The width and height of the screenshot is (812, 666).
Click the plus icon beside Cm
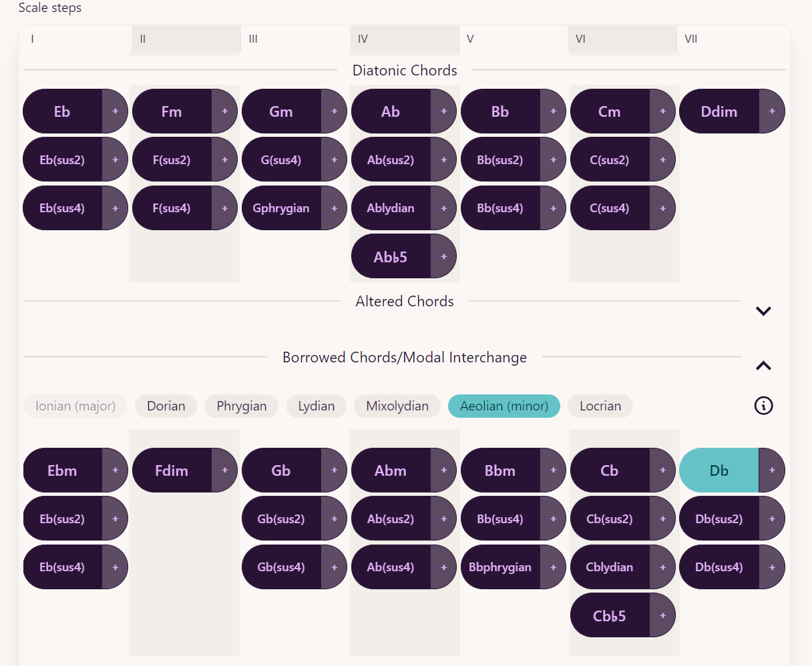point(662,111)
